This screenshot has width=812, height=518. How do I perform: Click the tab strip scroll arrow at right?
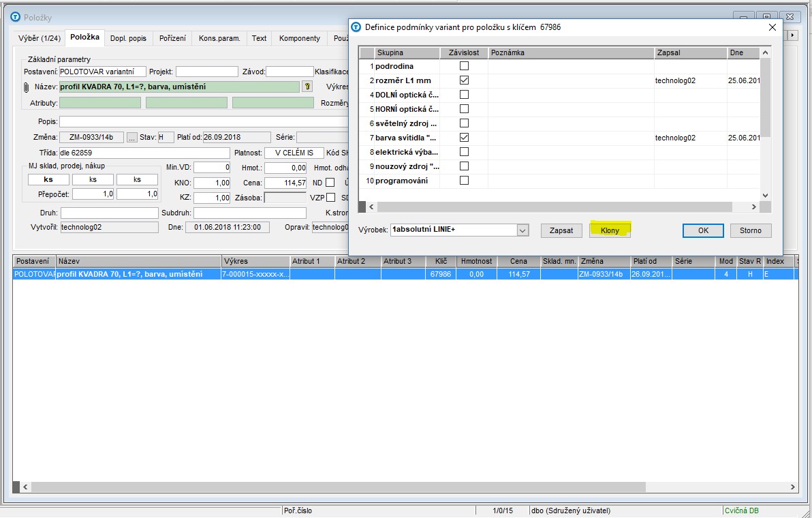coord(792,35)
